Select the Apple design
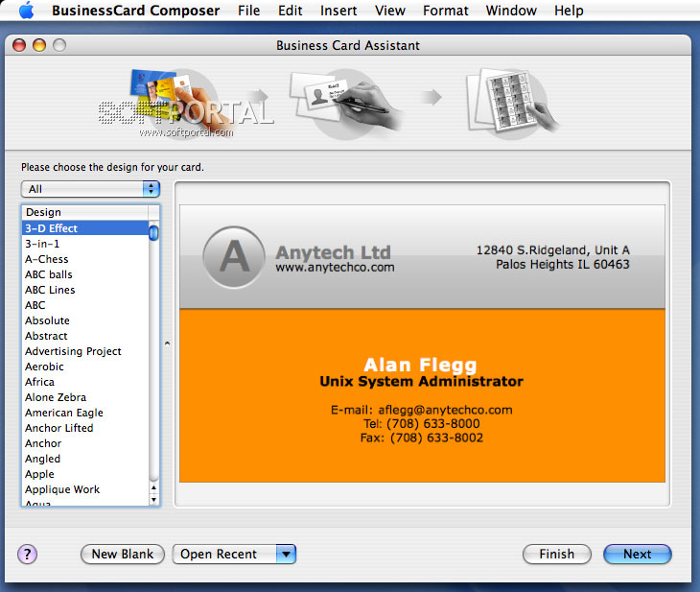This screenshot has height=592, width=700. 85,474
